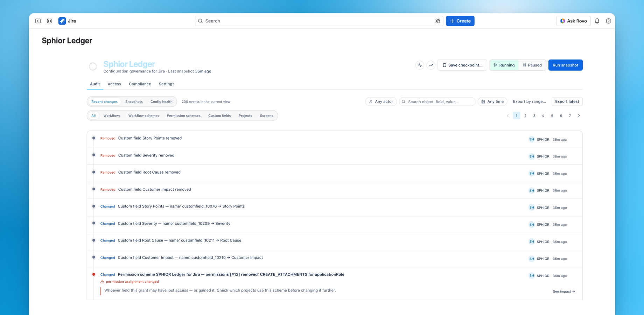Filter events by Permission schemes
The image size is (644, 315).
click(x=184, y=115)
